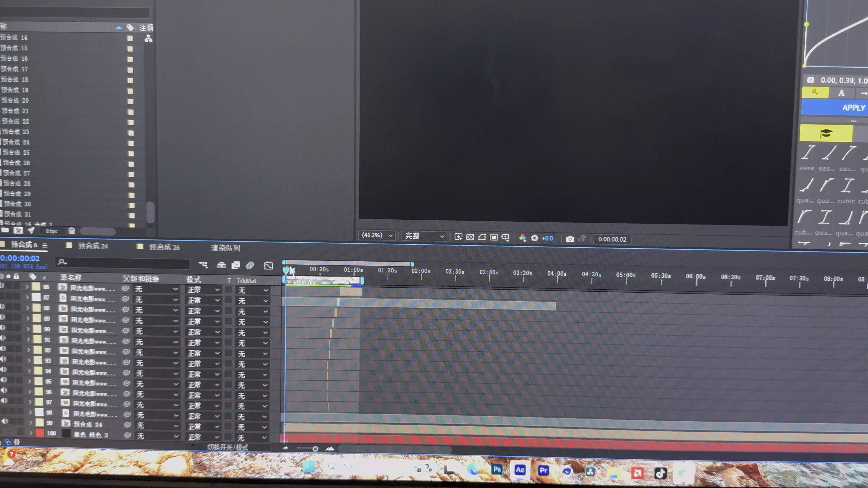Toggle audio on layer 99 预合成 24
Image resolution: width=868 pixels, height=488 pixels.
5,421
